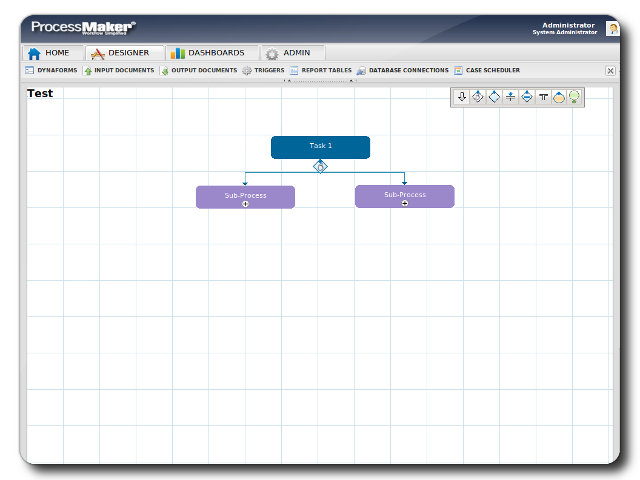Screen dimensions: 640x480
Task: Choose the orange end-of-process circle icon
Action: click(x=559, y=97)
